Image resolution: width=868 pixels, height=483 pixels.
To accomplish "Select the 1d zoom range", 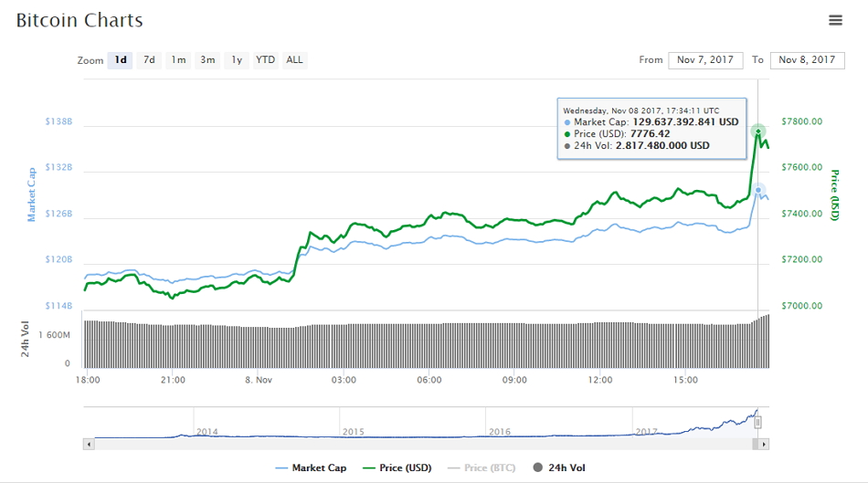I will pos(121,59).
